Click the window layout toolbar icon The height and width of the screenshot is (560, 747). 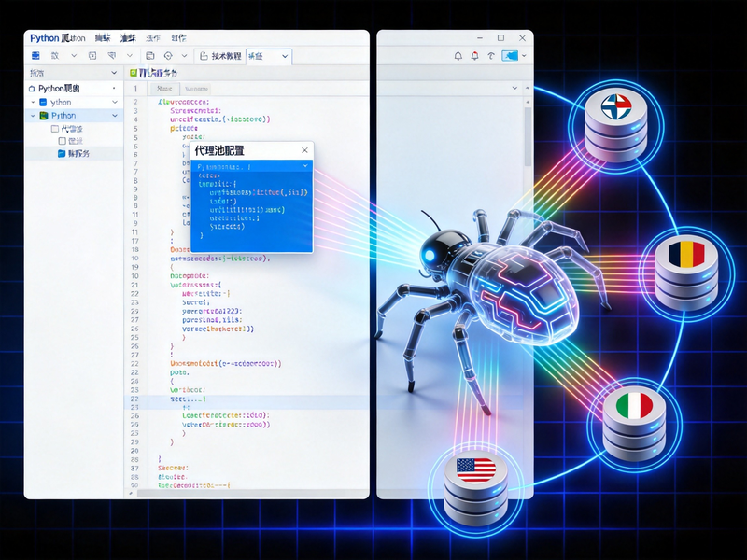click(x=150, y=56)
